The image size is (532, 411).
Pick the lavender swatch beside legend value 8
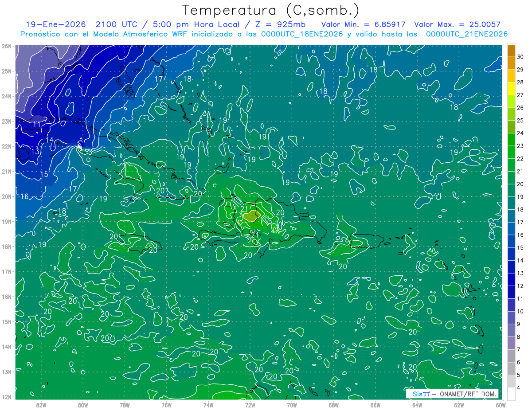coord(511,343)
